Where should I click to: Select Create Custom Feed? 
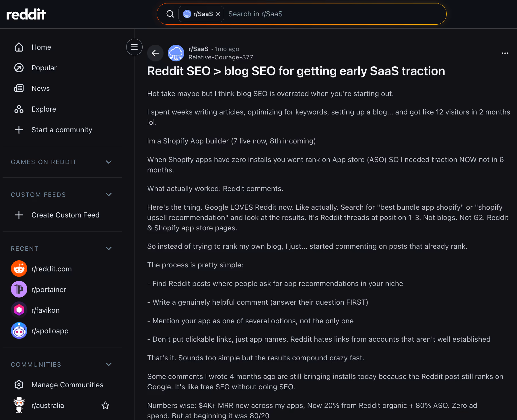click(x=65, y=215)
